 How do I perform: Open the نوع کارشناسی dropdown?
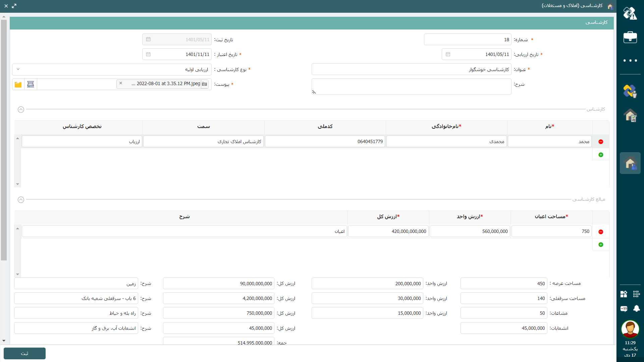pos(18,69)
